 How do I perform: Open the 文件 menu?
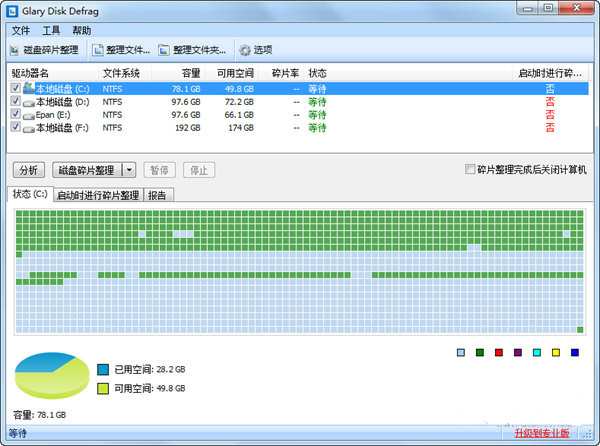(x=21, y=31)
